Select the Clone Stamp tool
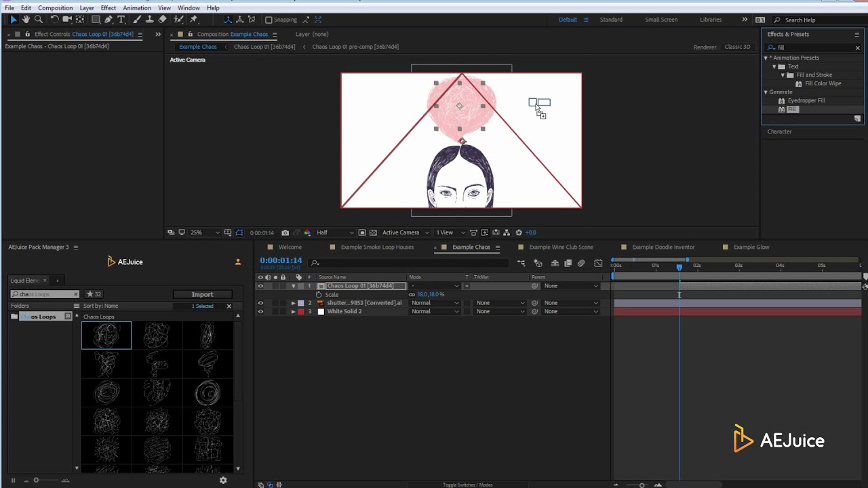 (x=149, y=20)
